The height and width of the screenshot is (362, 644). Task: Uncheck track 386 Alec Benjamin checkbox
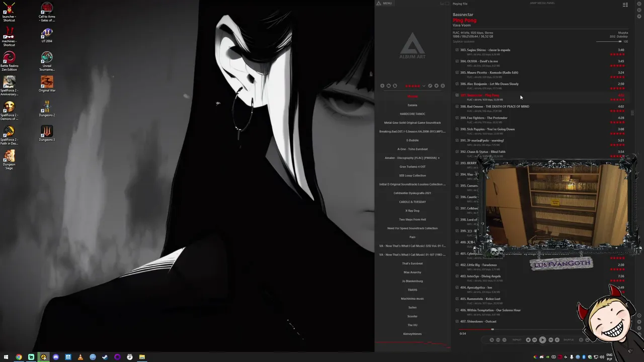point(457,84)
